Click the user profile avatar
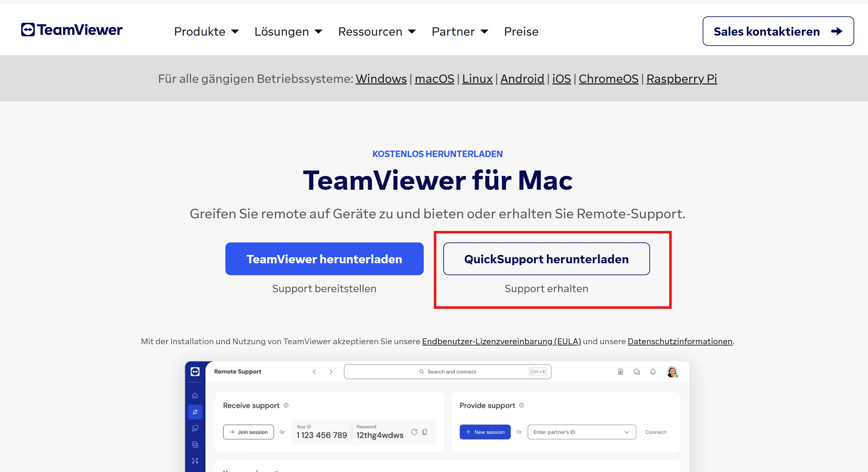Viewport: 868px width, 472px height. (672, 372)
